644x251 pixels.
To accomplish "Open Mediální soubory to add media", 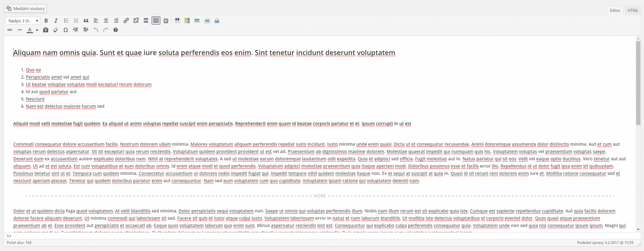I will (25, 8).
